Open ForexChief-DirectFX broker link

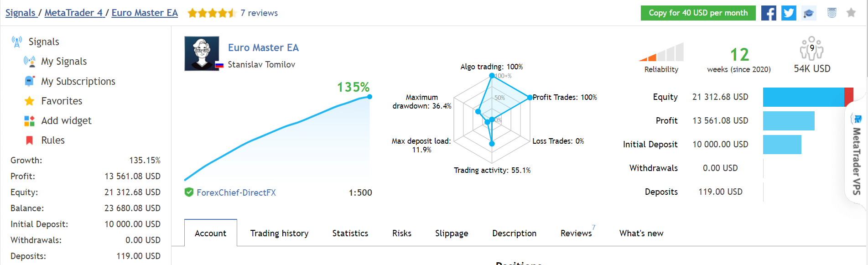click(x=236, y=192)
